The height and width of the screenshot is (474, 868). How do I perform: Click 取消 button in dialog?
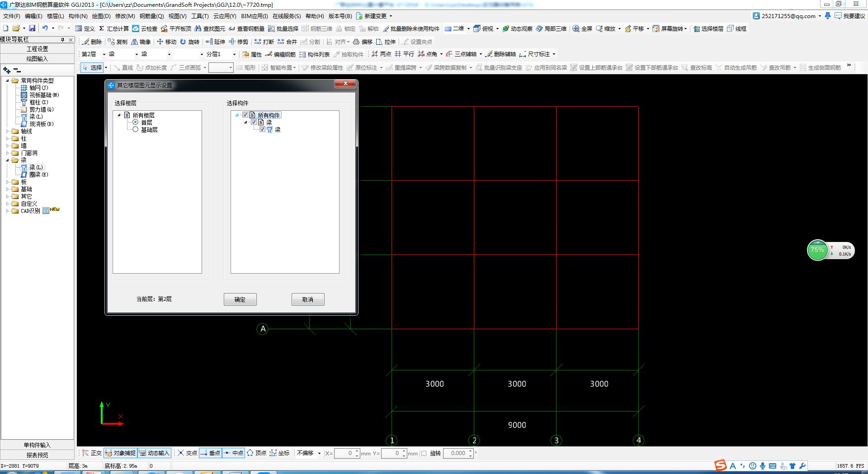(308, 299)
